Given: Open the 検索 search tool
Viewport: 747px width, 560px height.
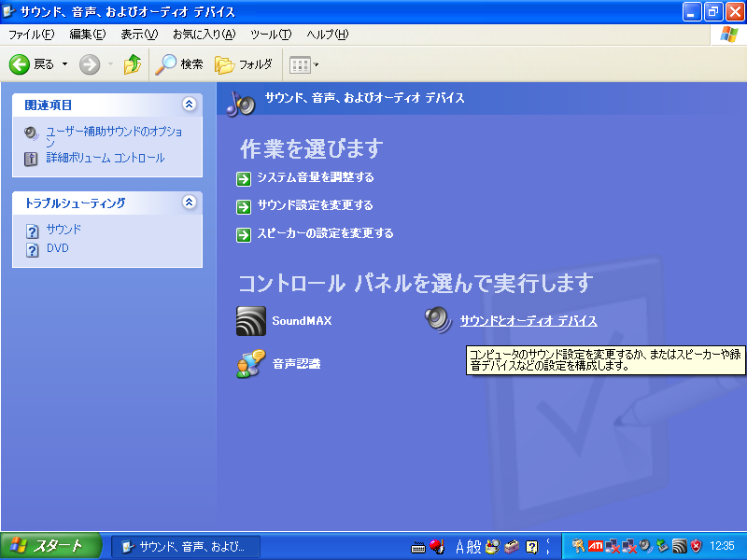Looking at the screenshot, I should 180,64.
